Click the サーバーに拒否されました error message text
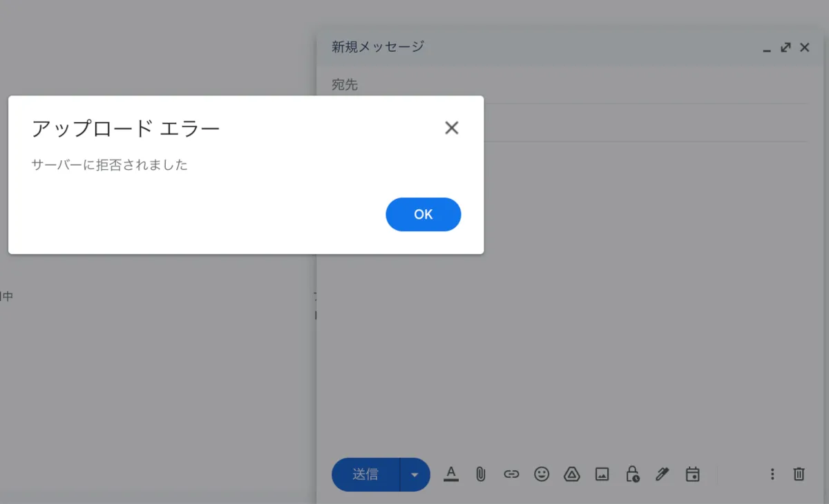 coord(110,165)
